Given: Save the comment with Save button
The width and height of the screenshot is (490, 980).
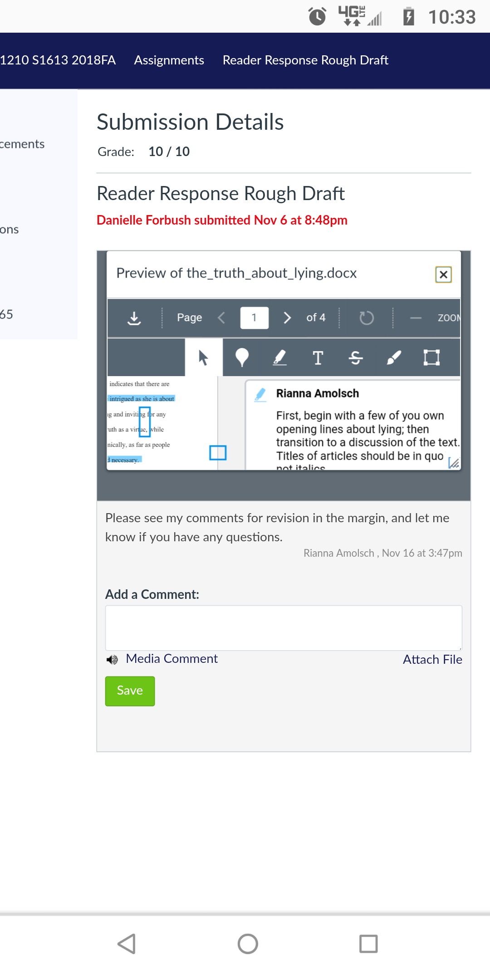Looking at the screenshot, I should [130, 691].
